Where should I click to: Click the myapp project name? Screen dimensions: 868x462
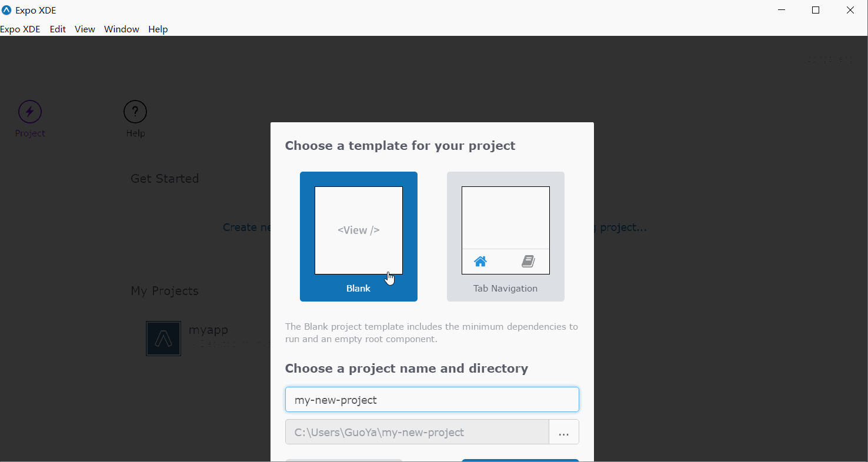208,330
